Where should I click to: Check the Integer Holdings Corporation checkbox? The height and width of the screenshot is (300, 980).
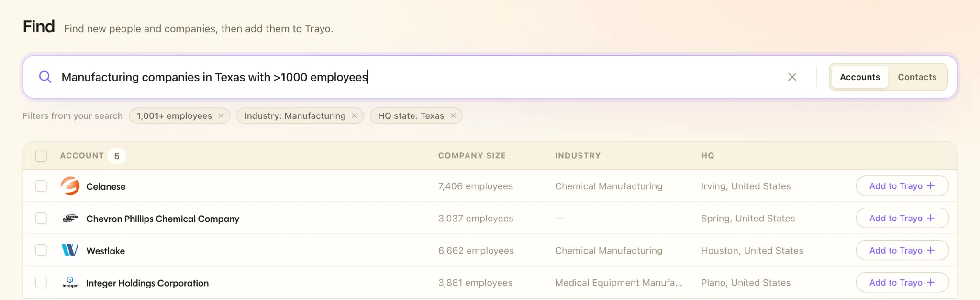41,282
